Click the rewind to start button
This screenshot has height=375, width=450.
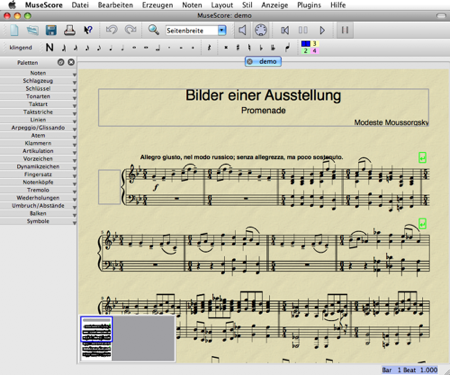pyautogui.click(x=285, y=30)
